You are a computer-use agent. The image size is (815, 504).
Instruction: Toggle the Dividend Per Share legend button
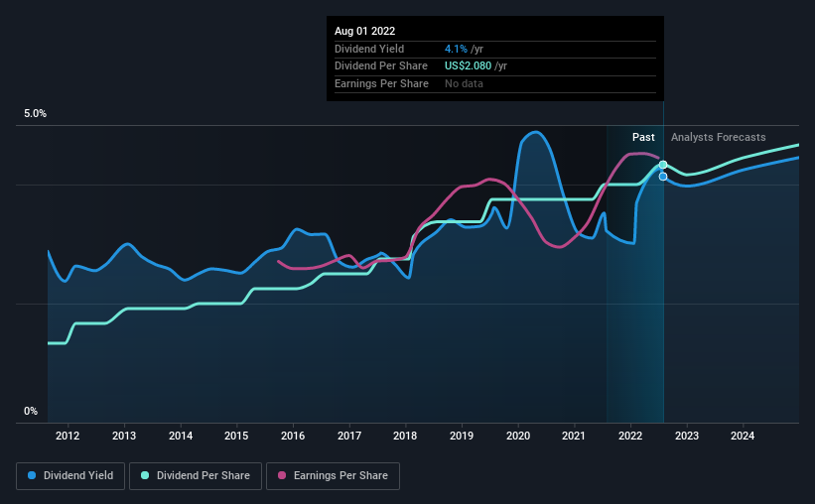pyautogui.click(x=196, y=476)
